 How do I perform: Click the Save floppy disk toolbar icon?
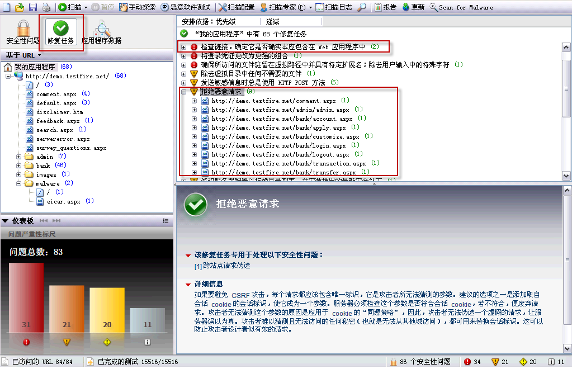(33, 7)
